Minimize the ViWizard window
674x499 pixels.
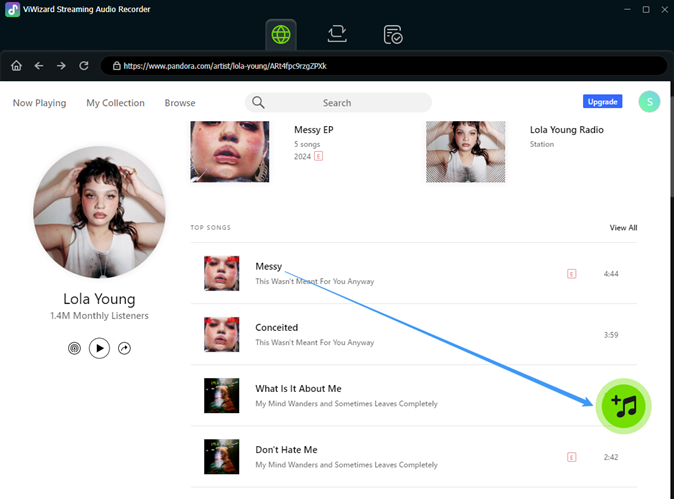[x=627, y=9]
